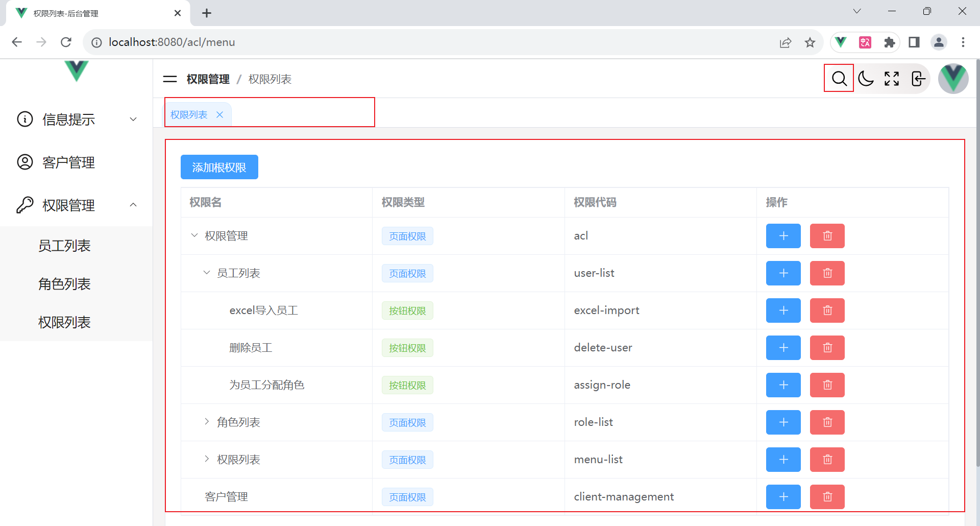Screen dimensions: 980x526
Task: Delete the user-list permission
Action: pos(827,273)
